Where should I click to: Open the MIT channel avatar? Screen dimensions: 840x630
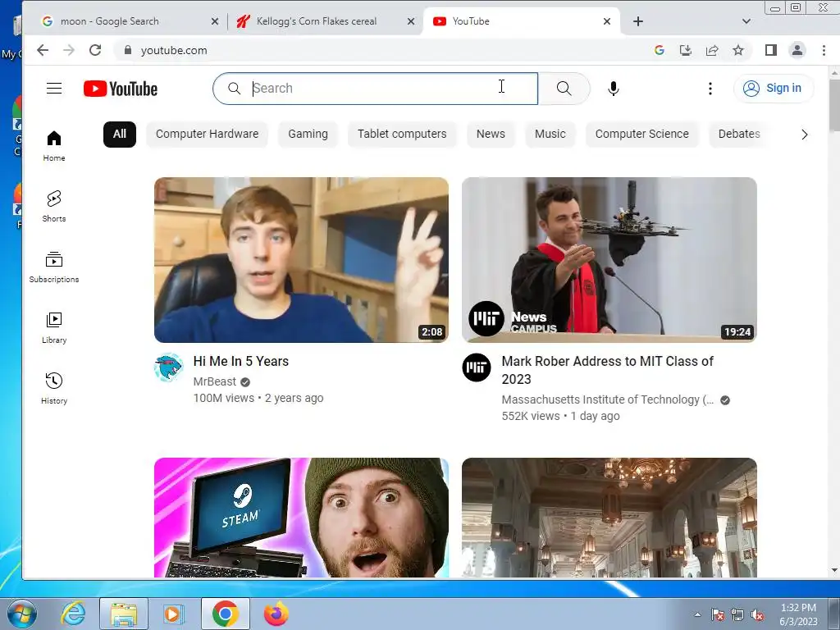tap(477, 367)
